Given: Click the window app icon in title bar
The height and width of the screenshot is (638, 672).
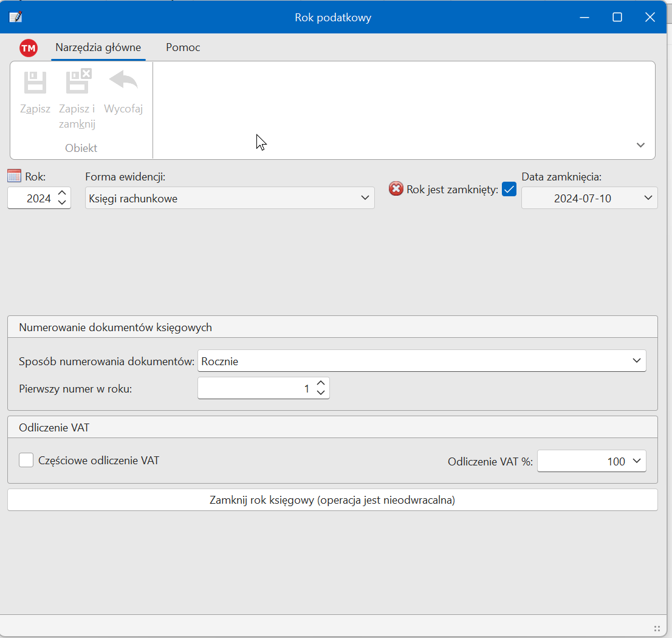Looking at the screenshot, I should point(15,17).
